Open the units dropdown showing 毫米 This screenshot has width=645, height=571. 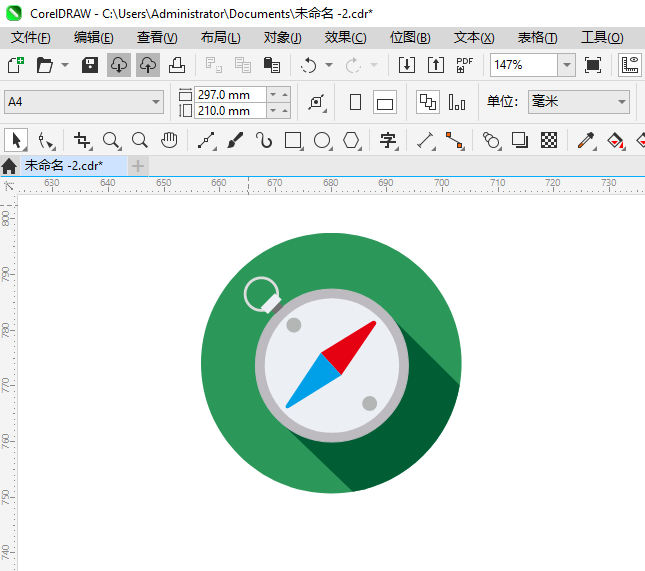coord(622,102)
